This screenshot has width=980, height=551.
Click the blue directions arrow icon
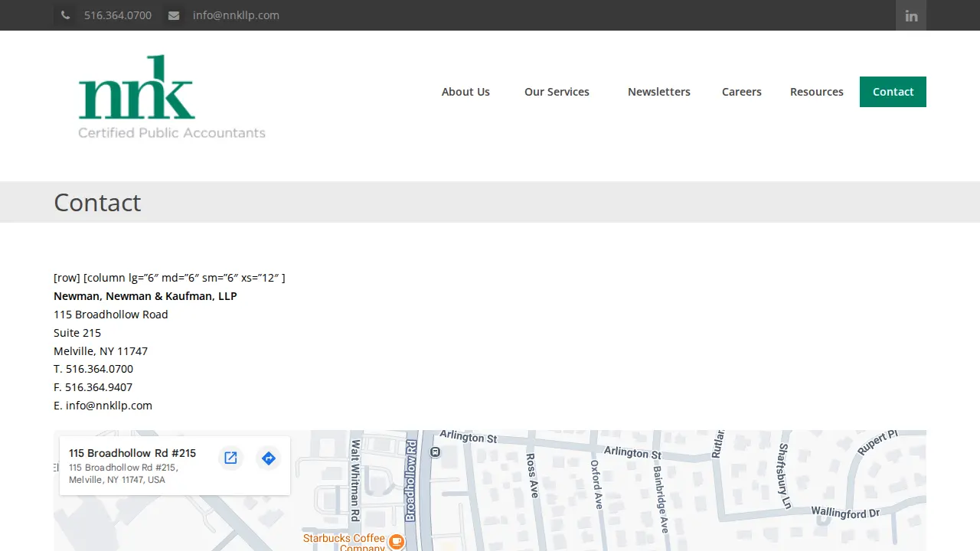tap(268, 458)
